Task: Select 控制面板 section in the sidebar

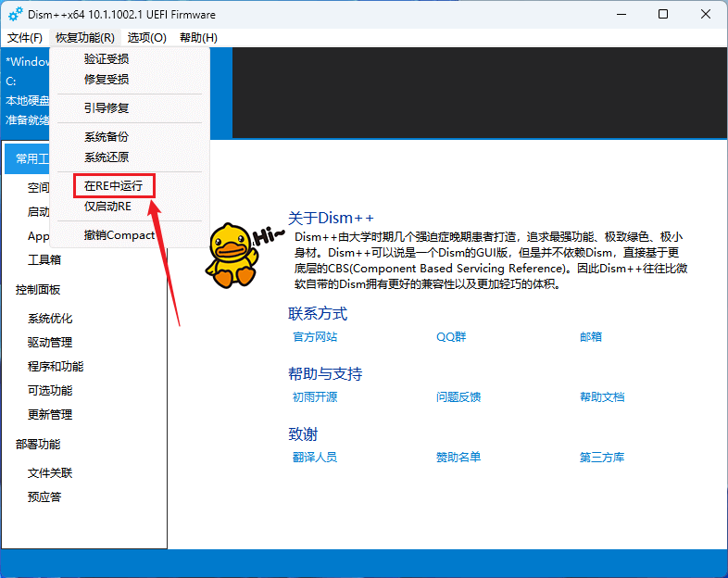Action: [x=38, y=290]
